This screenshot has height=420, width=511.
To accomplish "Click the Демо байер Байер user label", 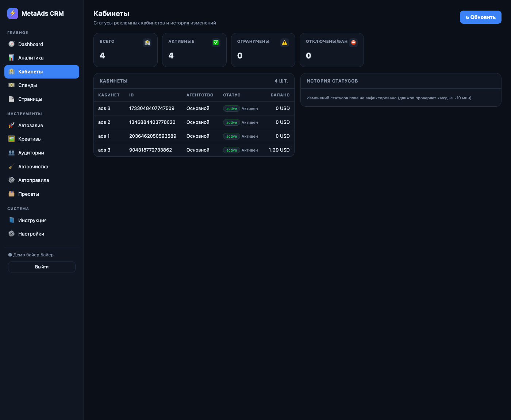I will click(33, 255).
